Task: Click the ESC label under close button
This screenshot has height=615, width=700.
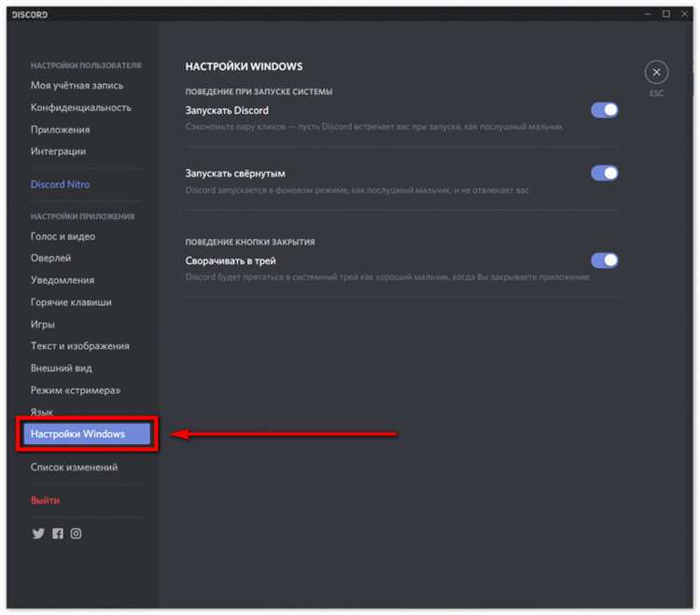Action: (x=656, y=93)
